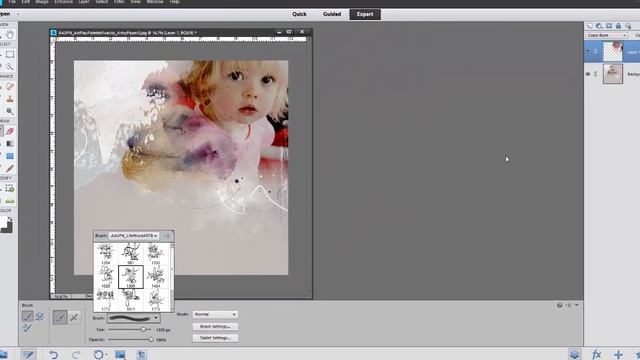Select the Gradient tool
The image size is (640, 360).
(10, 144)
